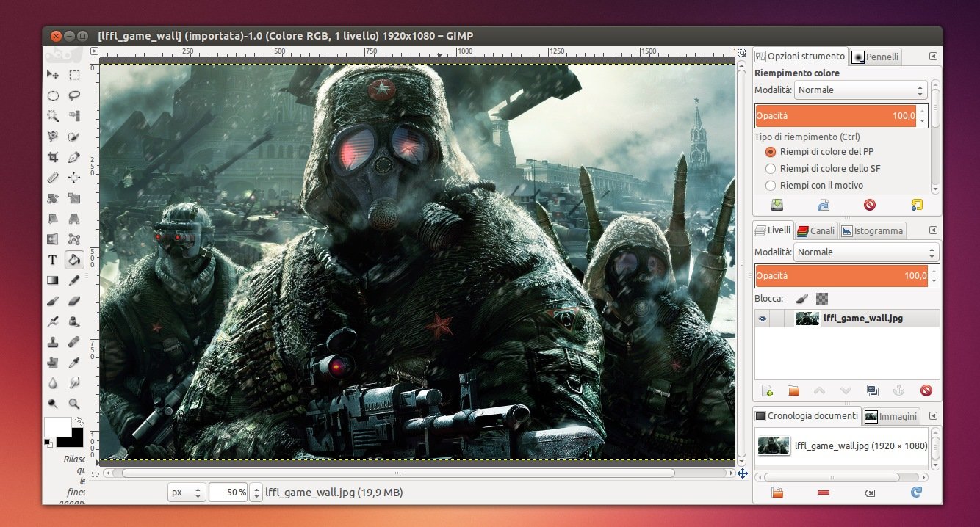Hide the lffl_game_wall.jpg layer with eye icon

click(x=763, y=319)
